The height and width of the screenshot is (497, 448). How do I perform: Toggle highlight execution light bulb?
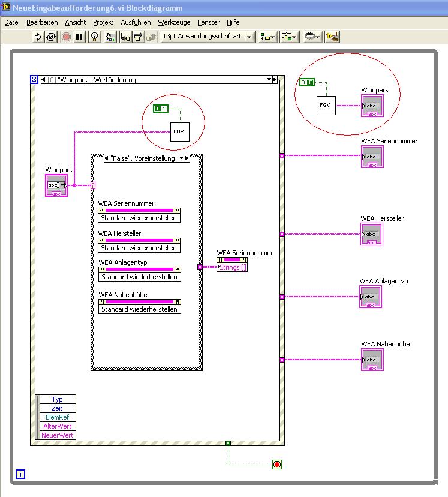tap(94, 37)
